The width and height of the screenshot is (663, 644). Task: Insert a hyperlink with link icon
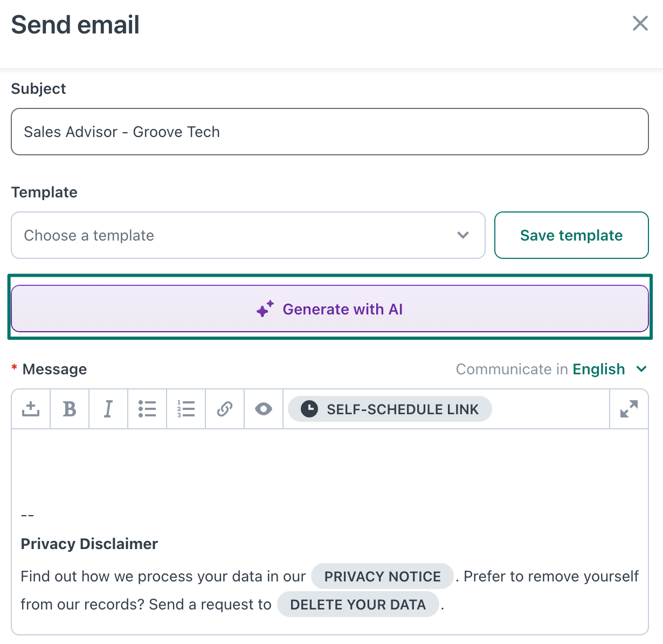225,409
